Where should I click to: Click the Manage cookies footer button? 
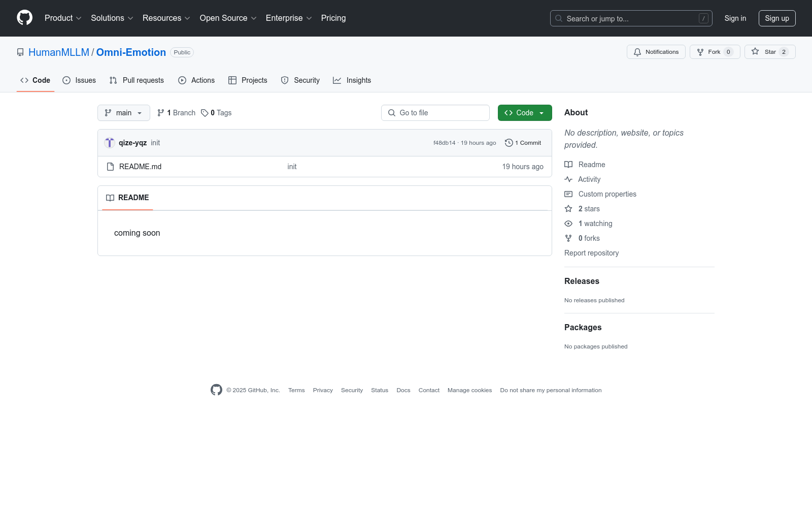[469, 390]
